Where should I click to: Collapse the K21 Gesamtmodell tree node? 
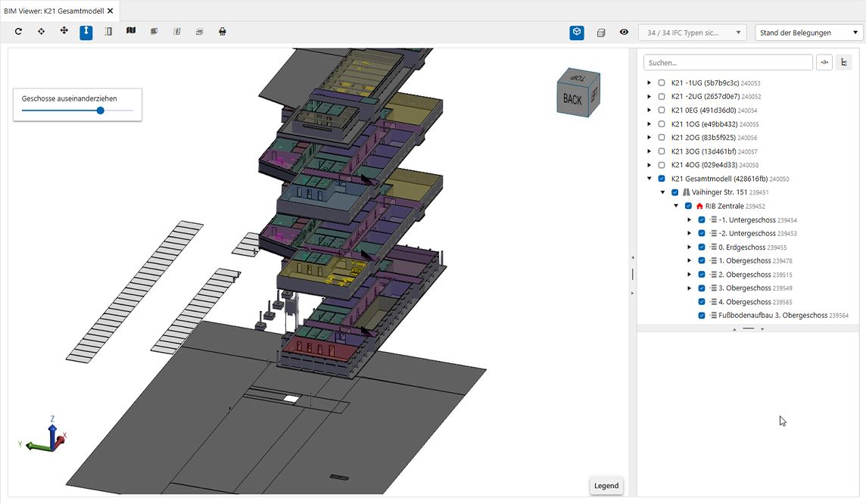pos(649,179)
